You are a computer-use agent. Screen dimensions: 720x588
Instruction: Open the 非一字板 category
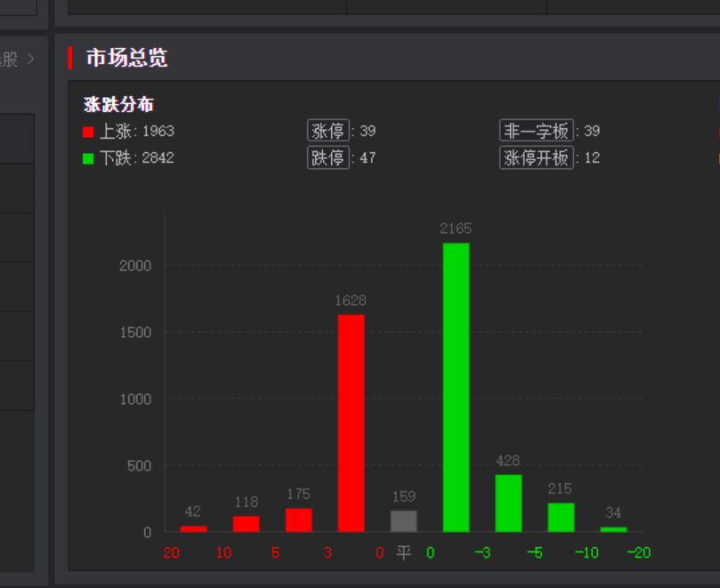pyautogui.click(x=538, y=131)
